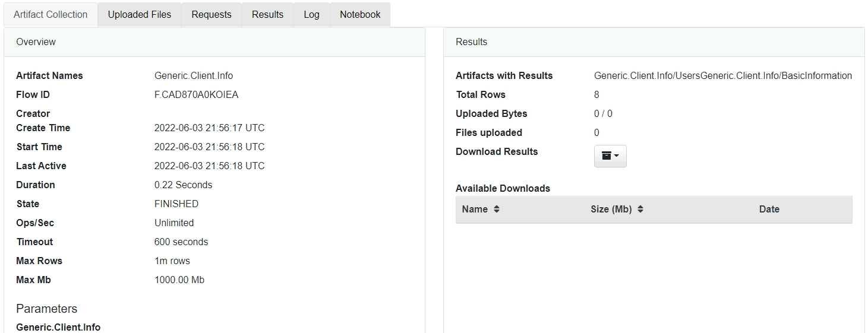Image resolution: width=868 pixels, height=333 pixels.
Task: Click the Size (Mb) column header text
Action: (611, 210)
